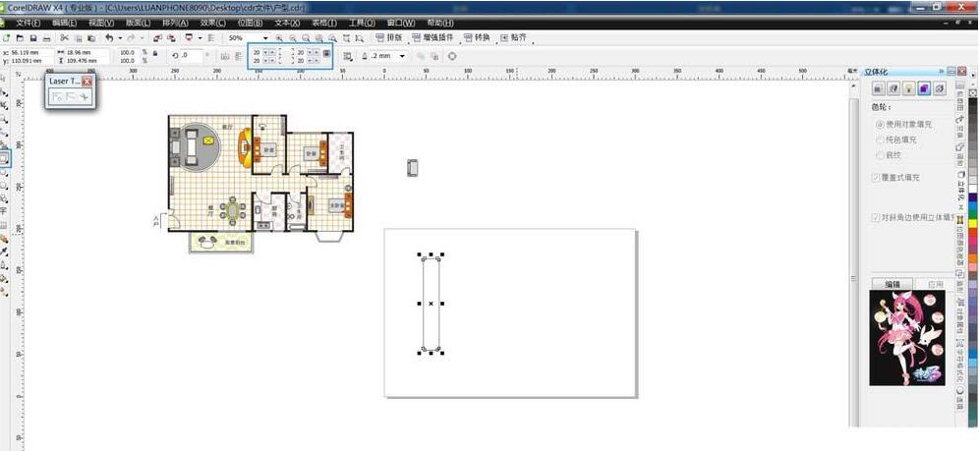This screenshot has width=980, height=451.
Task: Click the 应用 button in docker
Action: point(936,284)
